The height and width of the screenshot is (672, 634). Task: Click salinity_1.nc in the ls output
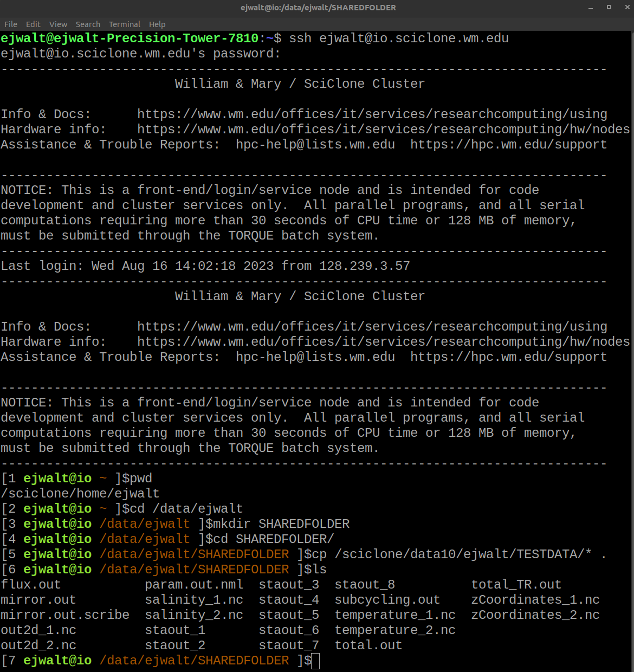(194, 600)
